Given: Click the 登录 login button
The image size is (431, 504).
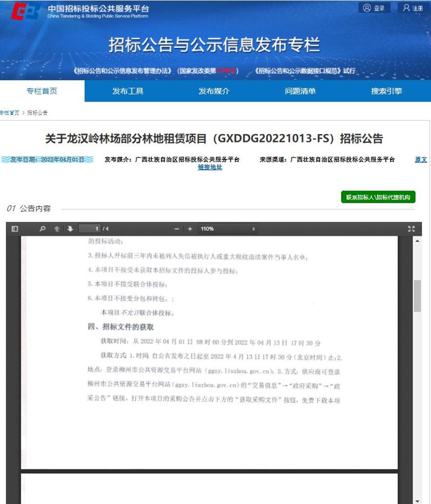Looking at the screenshot, I should (x=374, y=8).
